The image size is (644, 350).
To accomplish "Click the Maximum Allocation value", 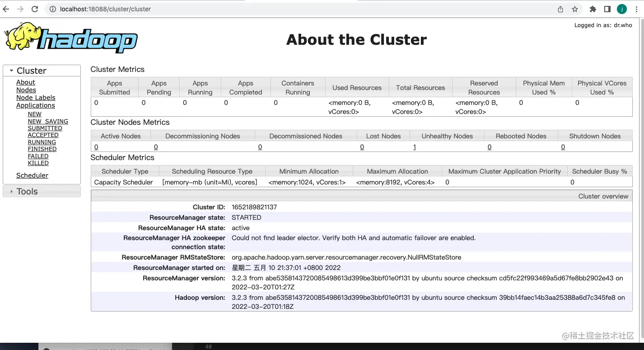I will 395,182.
